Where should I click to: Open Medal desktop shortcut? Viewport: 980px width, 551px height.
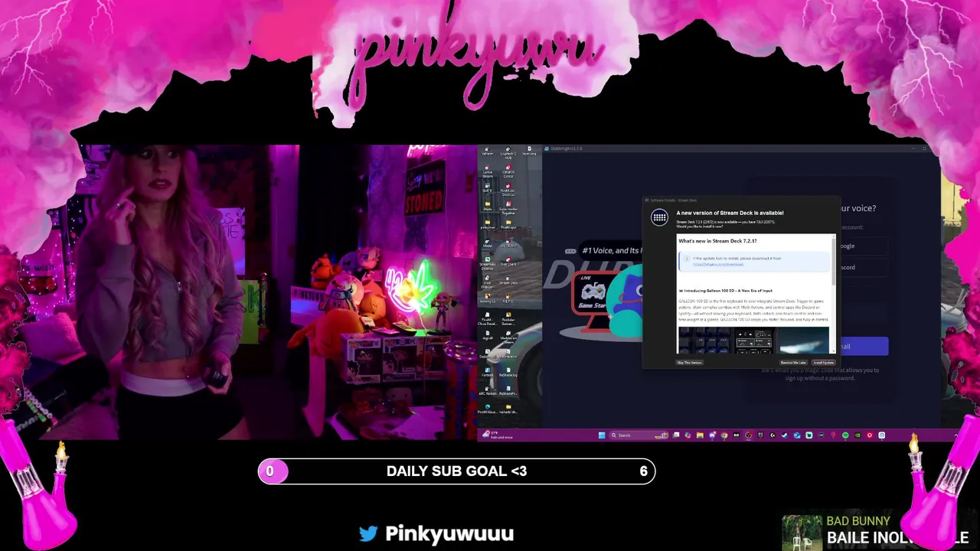(487, 243)
